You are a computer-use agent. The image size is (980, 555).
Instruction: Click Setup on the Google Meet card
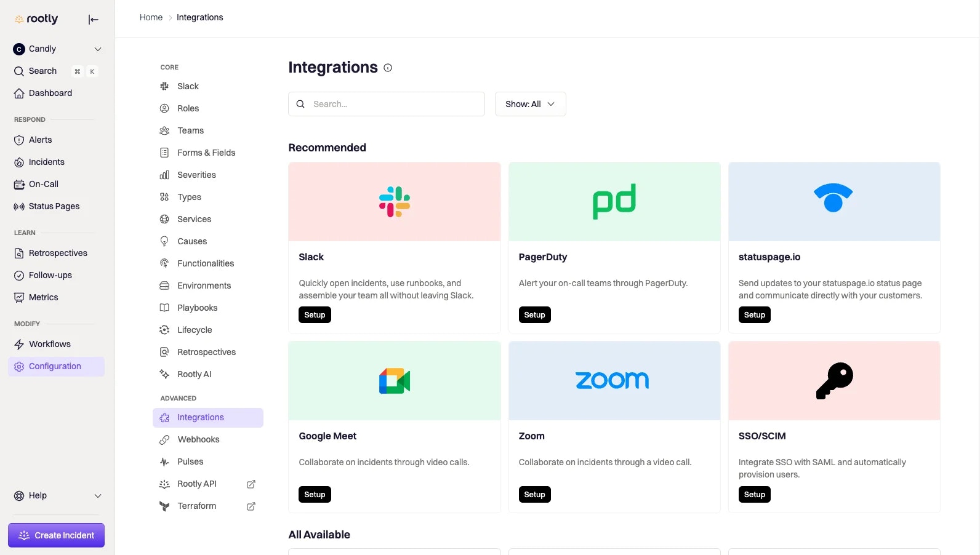click(x=315, y=495)
